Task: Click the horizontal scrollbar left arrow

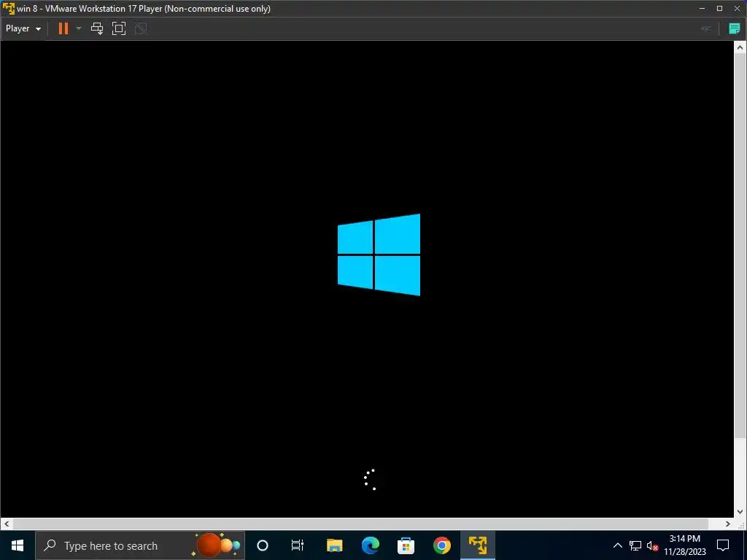Action: tap(6, 524)
